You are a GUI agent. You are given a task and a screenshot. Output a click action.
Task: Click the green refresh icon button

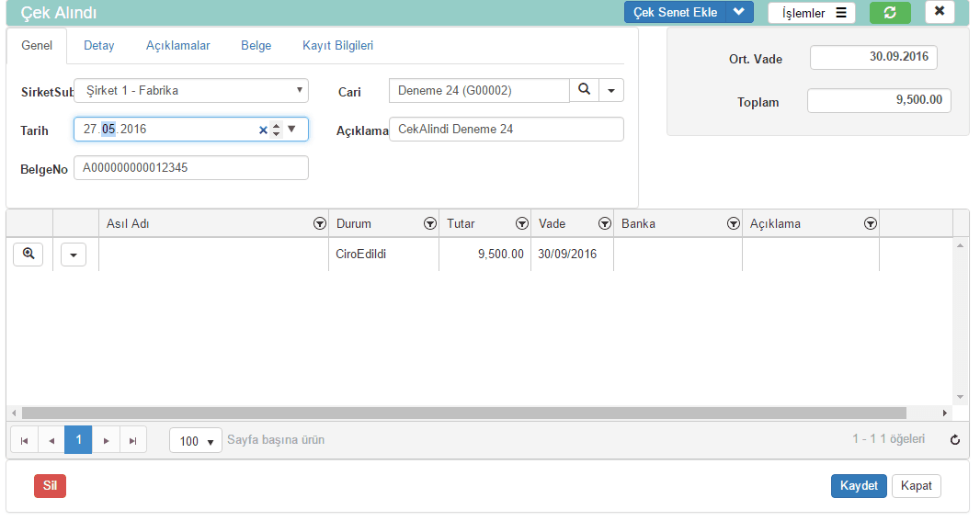point(890,12)
